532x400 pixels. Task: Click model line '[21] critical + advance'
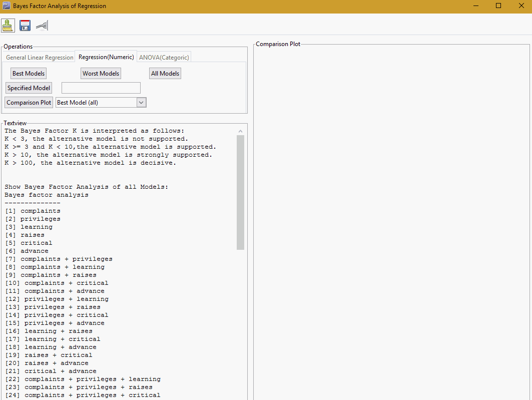(51, 371)
